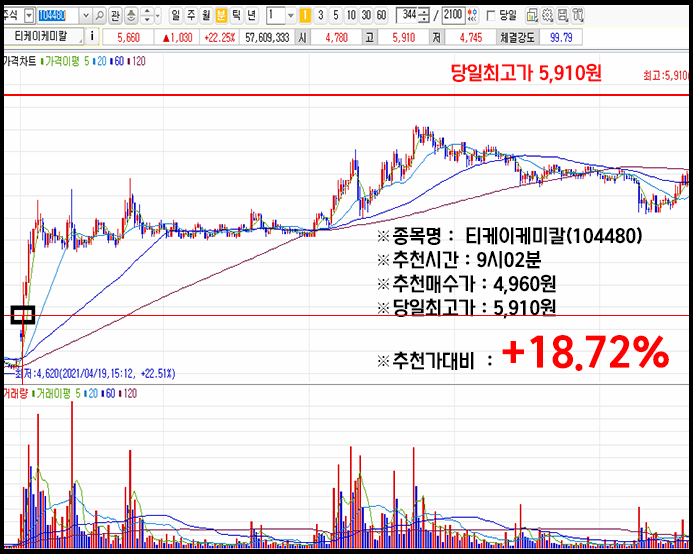693x554 pixels.
Task: Expand the stock code history dropdown
Action: click(86, 16)
